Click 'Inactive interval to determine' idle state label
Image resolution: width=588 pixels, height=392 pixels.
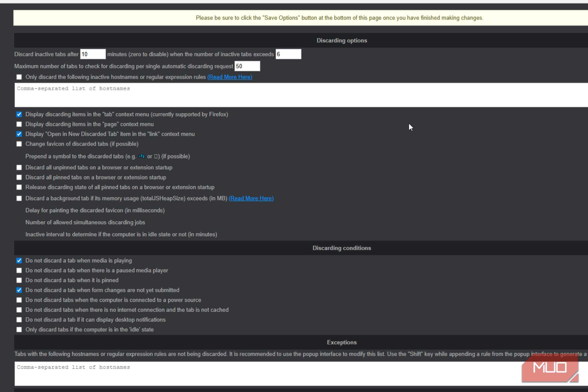121,234
